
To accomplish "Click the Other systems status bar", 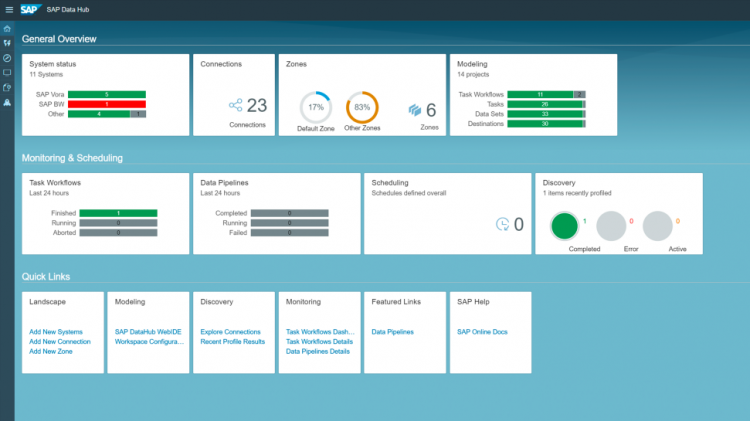I will 107,114.
